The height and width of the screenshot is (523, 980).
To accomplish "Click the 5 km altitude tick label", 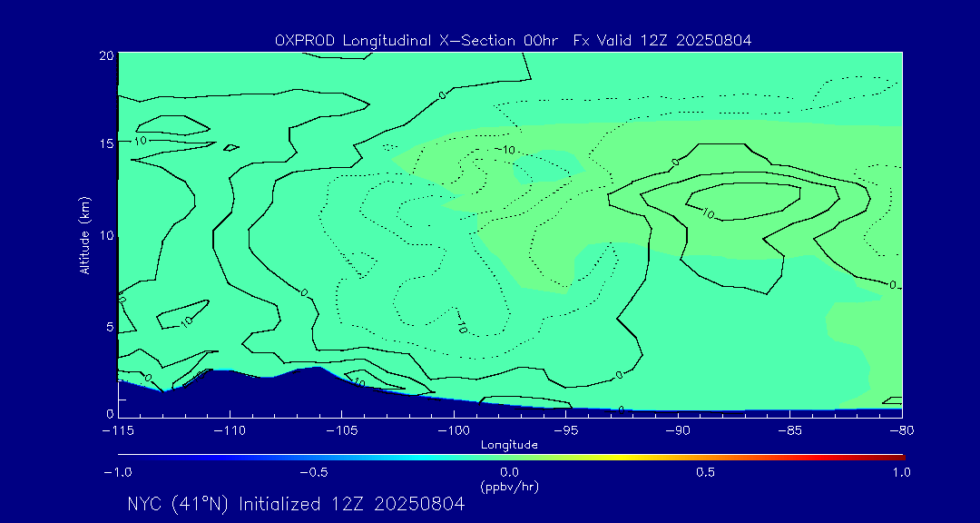I will 108,327.
